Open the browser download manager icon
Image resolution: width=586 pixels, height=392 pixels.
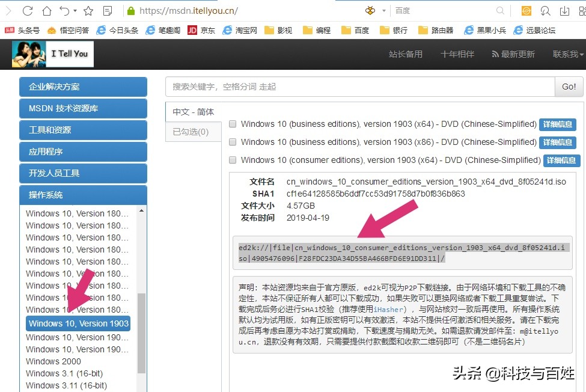tap(566, 10)
